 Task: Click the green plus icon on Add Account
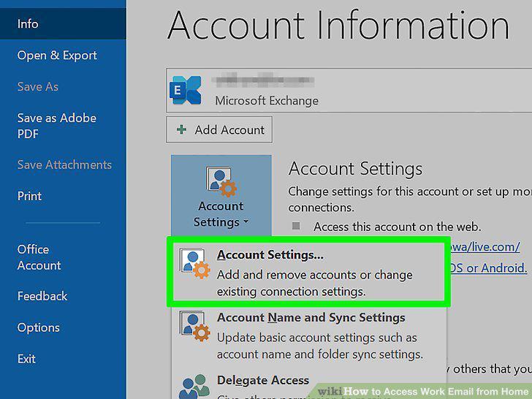pos(181,129)
